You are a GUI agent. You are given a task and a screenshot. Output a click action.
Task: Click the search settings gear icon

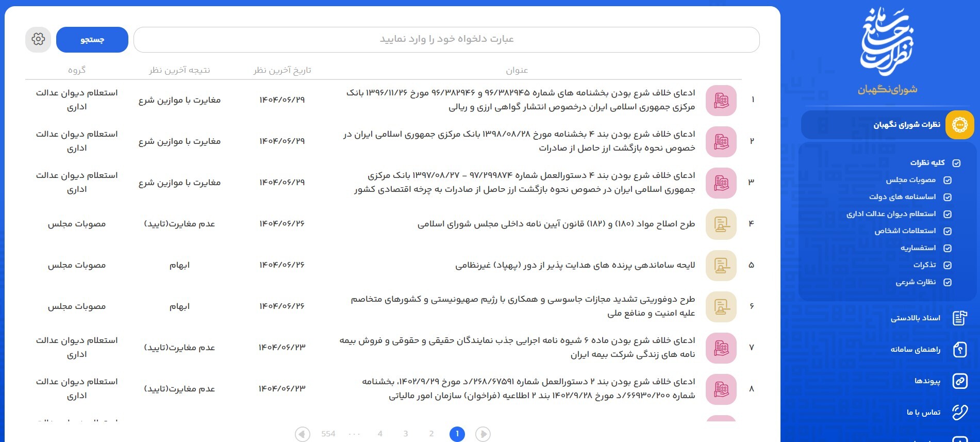pyautogui.click(x=38, y=39)
